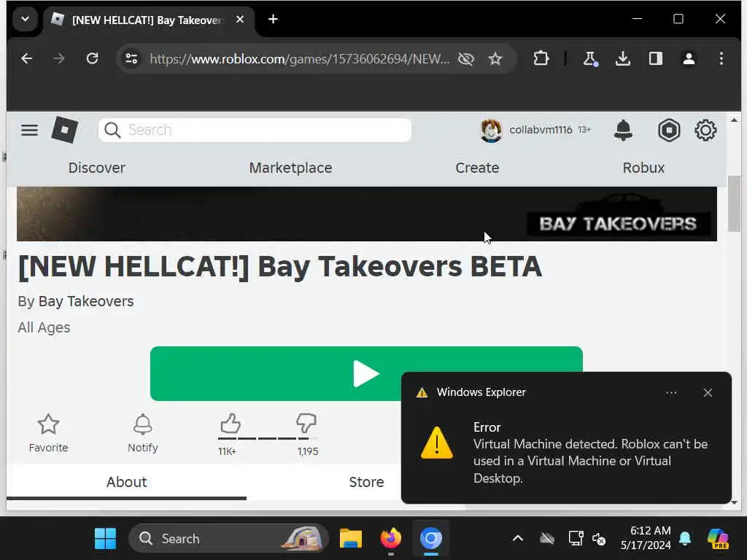Open site information icon in address bar
The width and height of the screenshot is (747, 560).
(131, 58)
